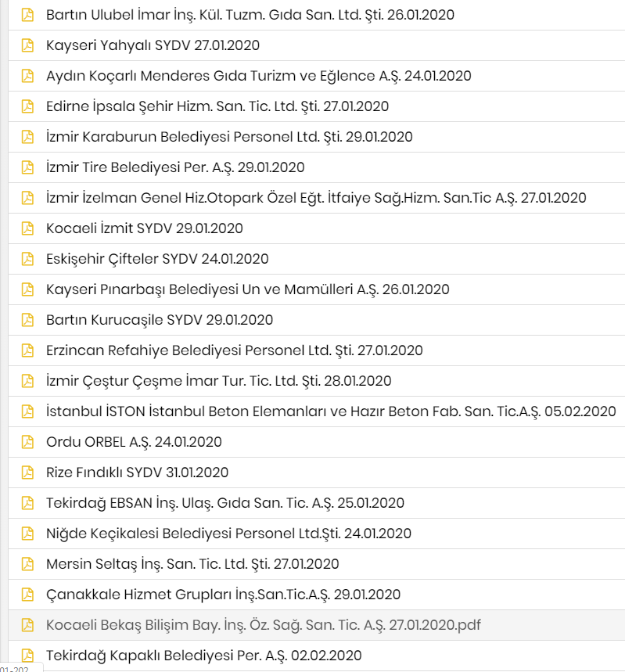Click PDF icon for İzmir İzelman row
The height and width of the screenshot is (672, 625).
[x=27, y=198]
